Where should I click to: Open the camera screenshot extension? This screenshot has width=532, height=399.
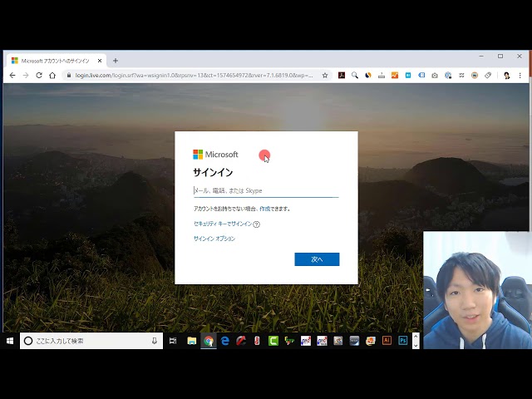coord(435,76)
